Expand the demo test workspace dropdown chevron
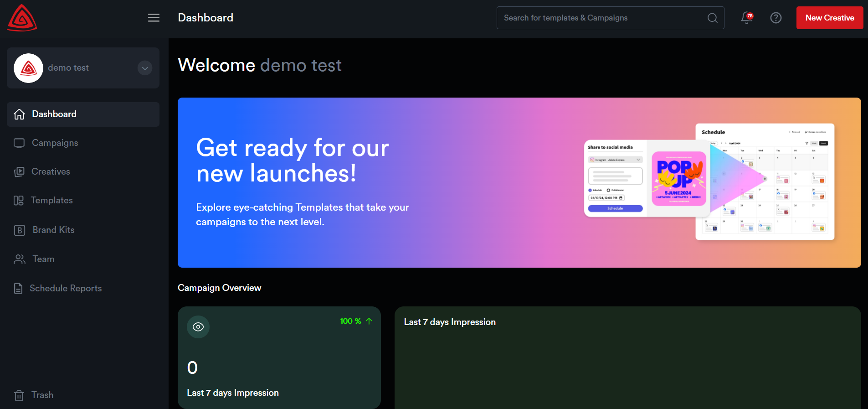 [145, 68]
